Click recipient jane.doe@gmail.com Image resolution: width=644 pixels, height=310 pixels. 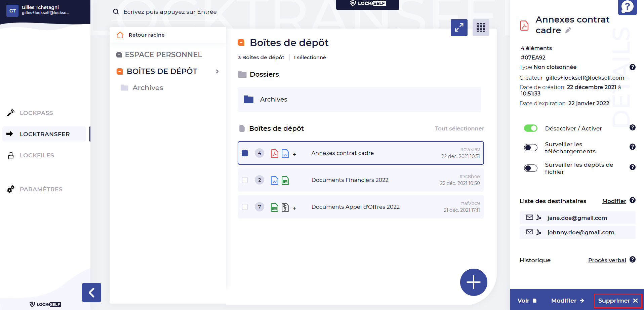(x=577, y=218)
